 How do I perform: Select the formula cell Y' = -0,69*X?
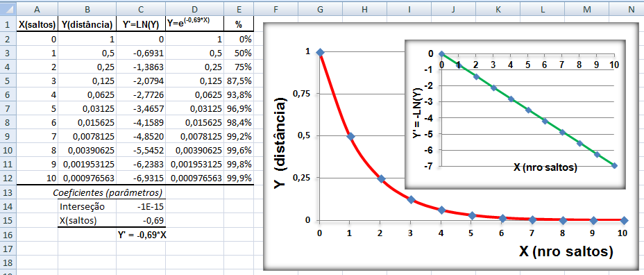pyautogui.click(x=141, y=235)
